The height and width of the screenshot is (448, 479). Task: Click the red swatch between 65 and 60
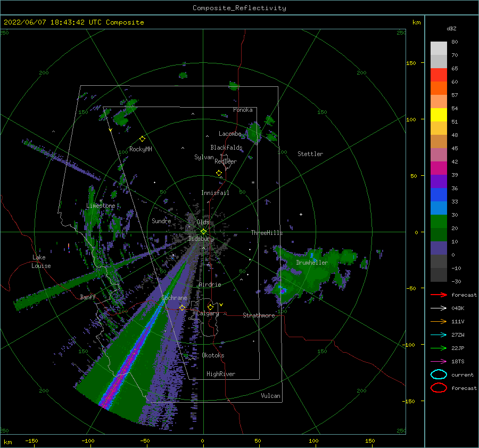pos(439,75)
